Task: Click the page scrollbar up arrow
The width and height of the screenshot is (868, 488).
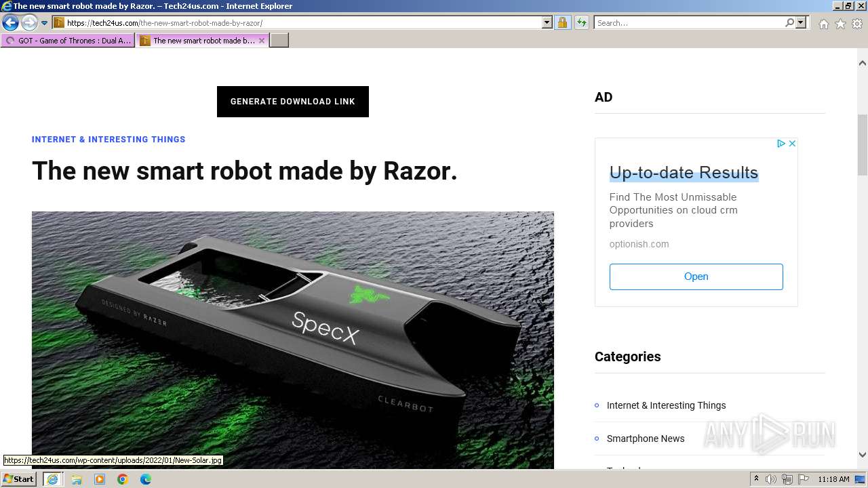Action: [863, 62]
